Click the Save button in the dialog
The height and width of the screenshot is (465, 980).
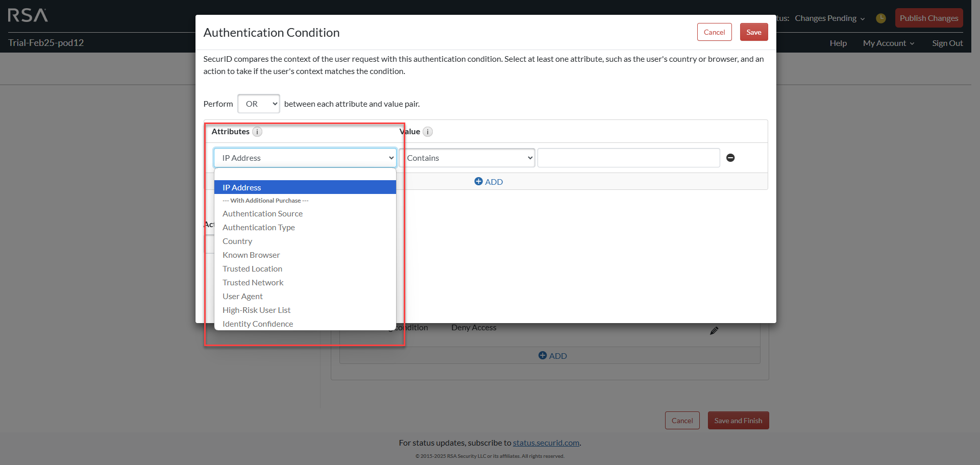click(753, 32)
